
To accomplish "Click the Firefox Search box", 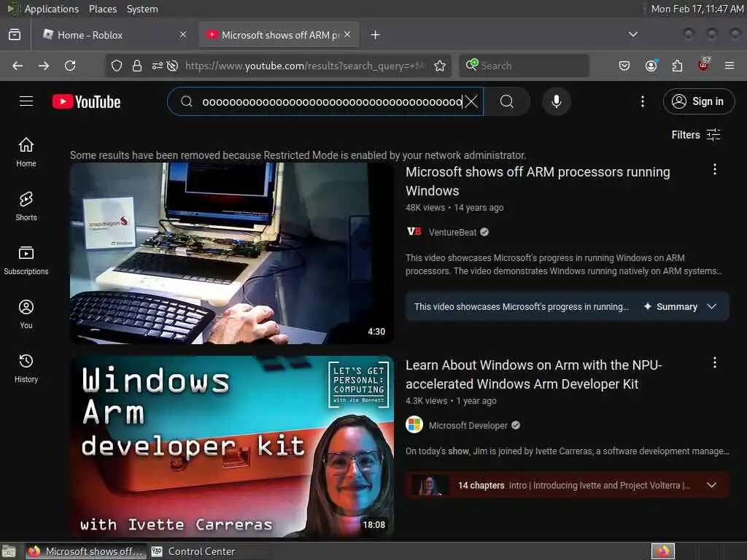I will point(524,66).
